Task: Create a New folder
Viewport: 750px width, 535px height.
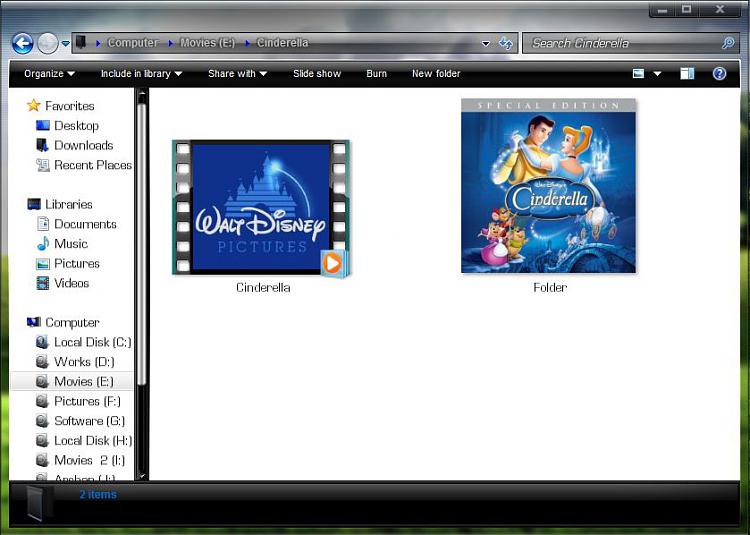Action: point(436,74)
